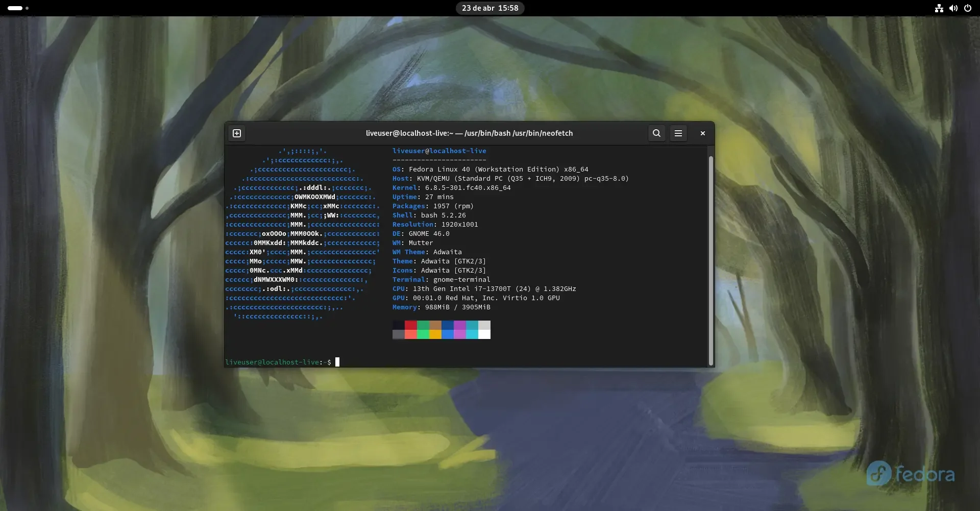This screenshot has width=980, height=511.
Task: Click the CPU Intel i7-13700T line
Action: tap(484, 289)
